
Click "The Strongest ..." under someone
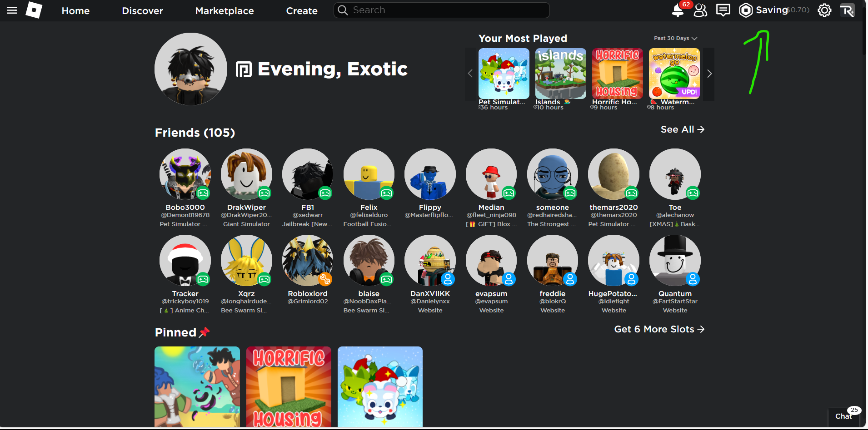(551, 224)
